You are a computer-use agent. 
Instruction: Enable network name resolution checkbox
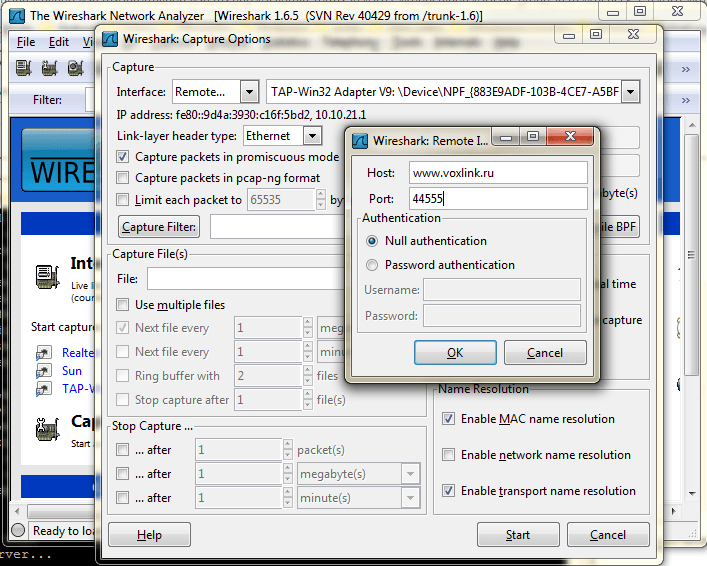click(x=448, y=455)
